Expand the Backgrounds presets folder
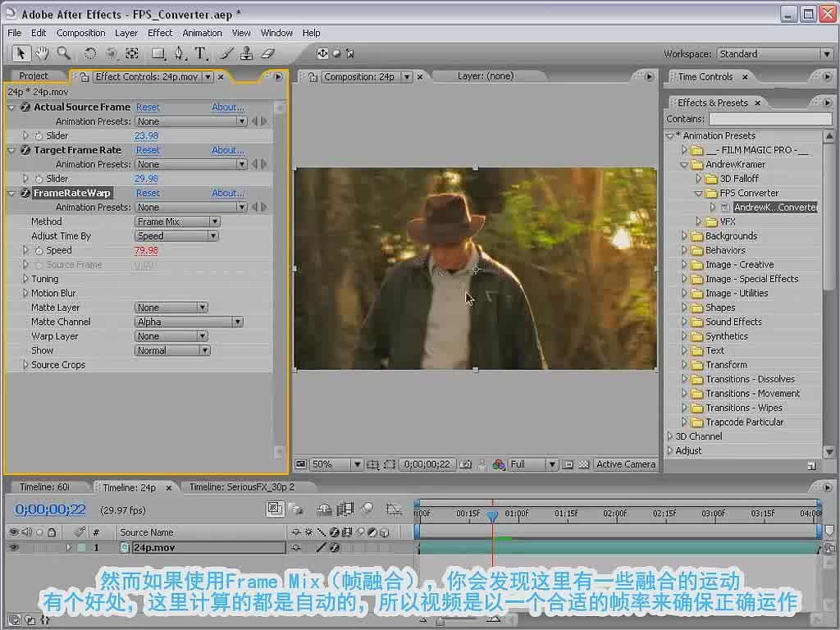 point(684,235)
